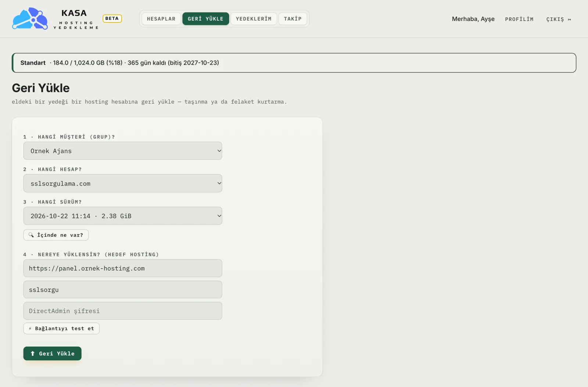The width and height of the screenshot is (588, 387).
Task: Click the Merhaba, Ayşe greeting
Action: click(x=473, y=19)
